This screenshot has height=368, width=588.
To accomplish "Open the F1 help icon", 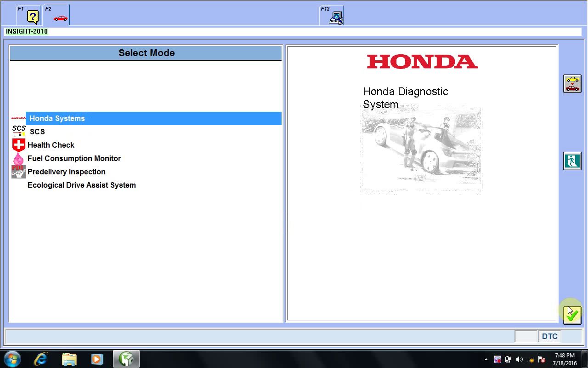I will click(x=33, y=17).
